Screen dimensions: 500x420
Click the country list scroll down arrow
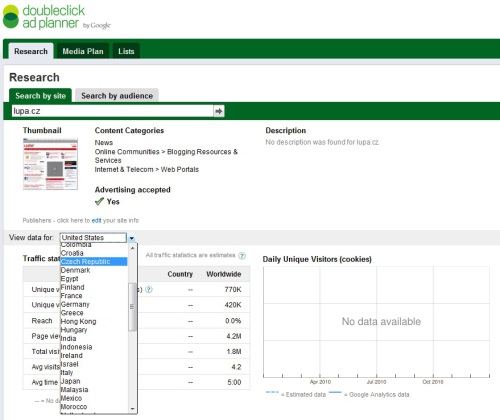tap(132, 409)
